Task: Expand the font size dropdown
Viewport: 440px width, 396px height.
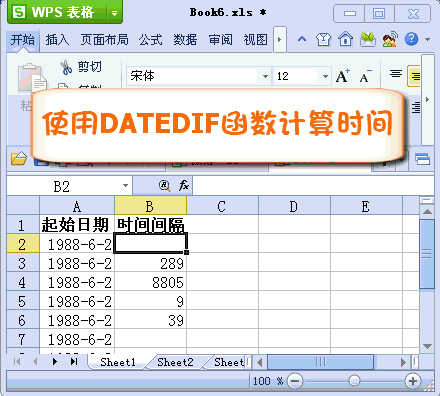Action: click(x=325, y=76)
